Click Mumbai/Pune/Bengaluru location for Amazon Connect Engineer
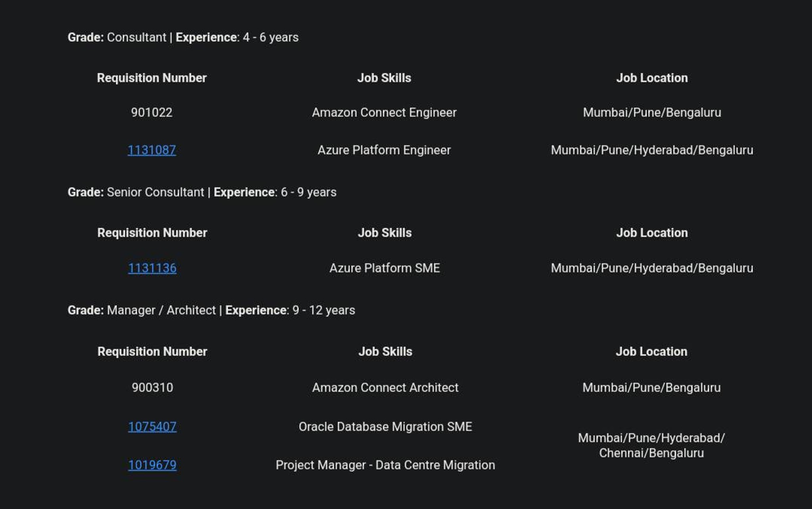 point(652,113)
